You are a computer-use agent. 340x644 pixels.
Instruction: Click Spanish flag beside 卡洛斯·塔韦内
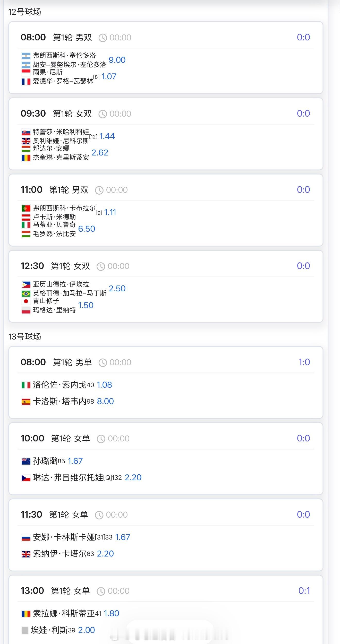pos(26,402)
